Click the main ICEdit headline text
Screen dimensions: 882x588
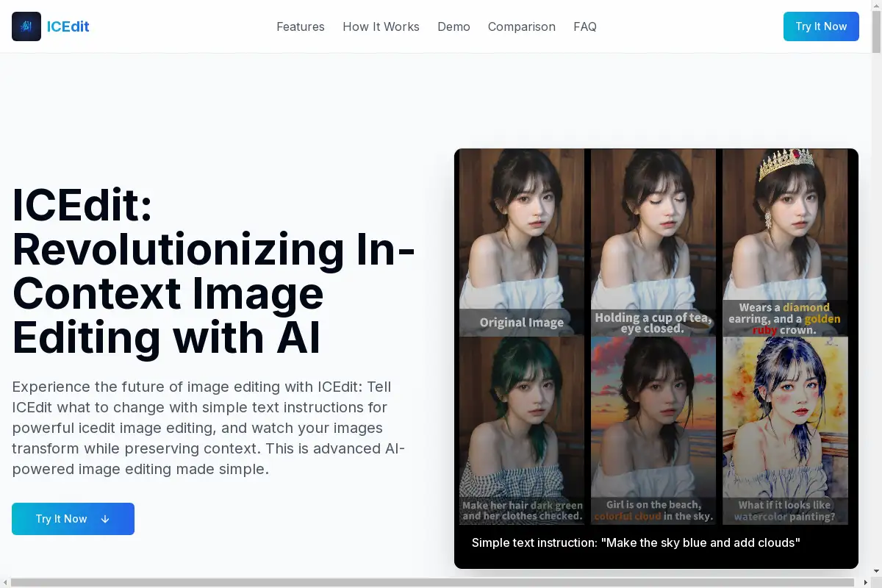(x=214, y=272)
